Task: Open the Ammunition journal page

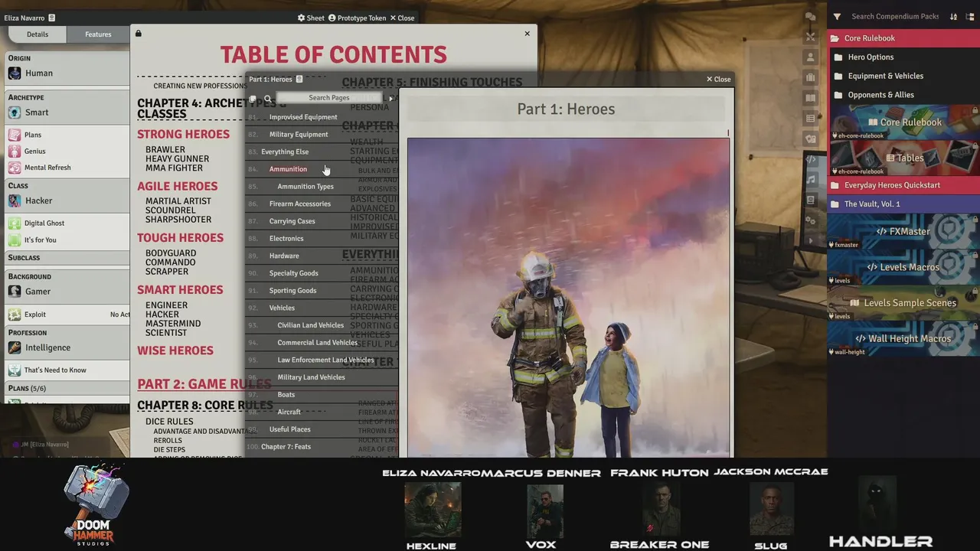Action: 288,169
